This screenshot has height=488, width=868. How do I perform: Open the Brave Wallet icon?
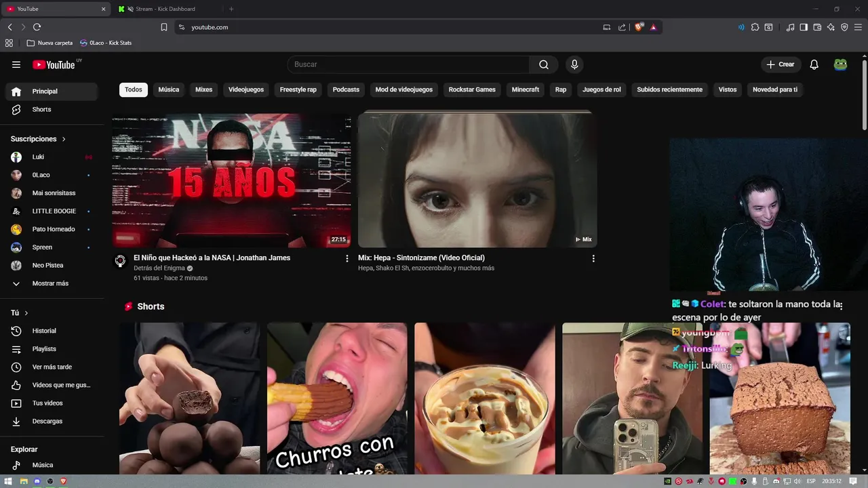click(x=817, y=27)
